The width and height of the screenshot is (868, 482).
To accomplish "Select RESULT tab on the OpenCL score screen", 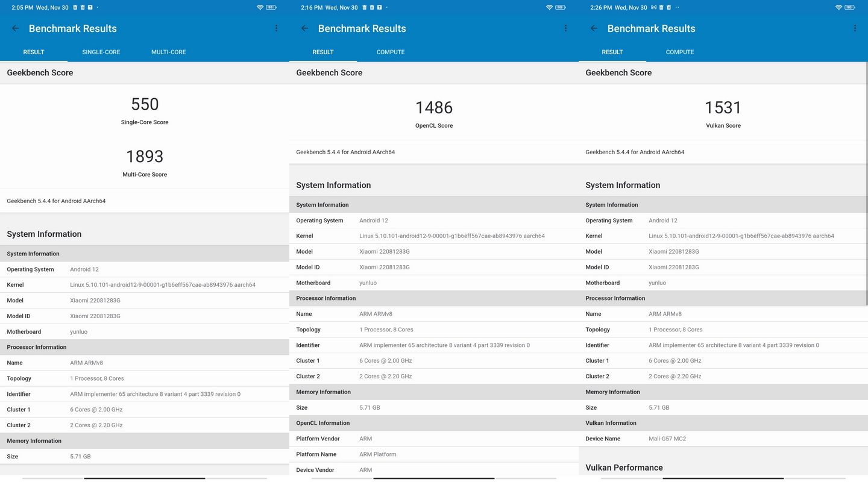I will [x=323, y=52].
